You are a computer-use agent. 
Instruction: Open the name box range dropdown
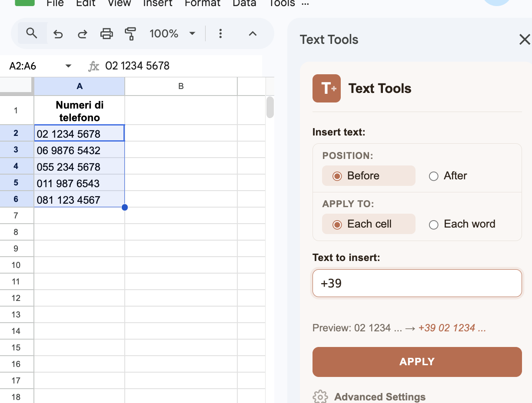coord(68,66)
